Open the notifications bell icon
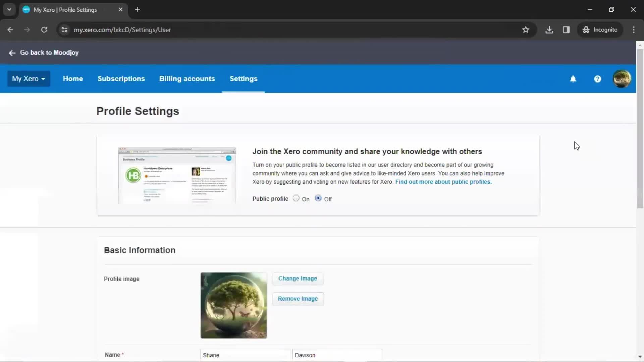 pyautogui.click(x=573, y=79)
